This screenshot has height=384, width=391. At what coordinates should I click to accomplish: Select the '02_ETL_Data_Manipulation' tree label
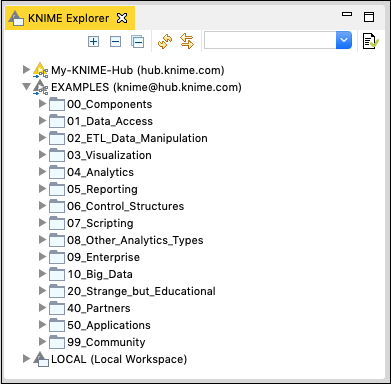click(137, 138)
